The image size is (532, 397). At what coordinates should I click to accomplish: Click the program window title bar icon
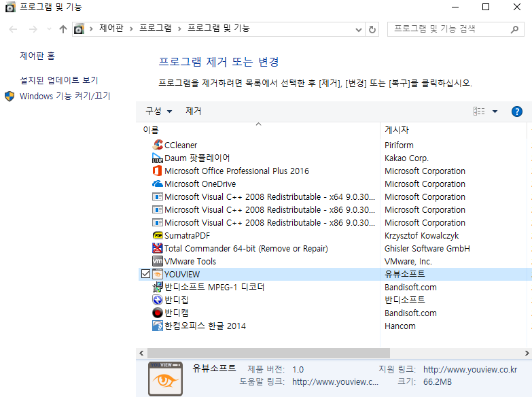(10, 7)
